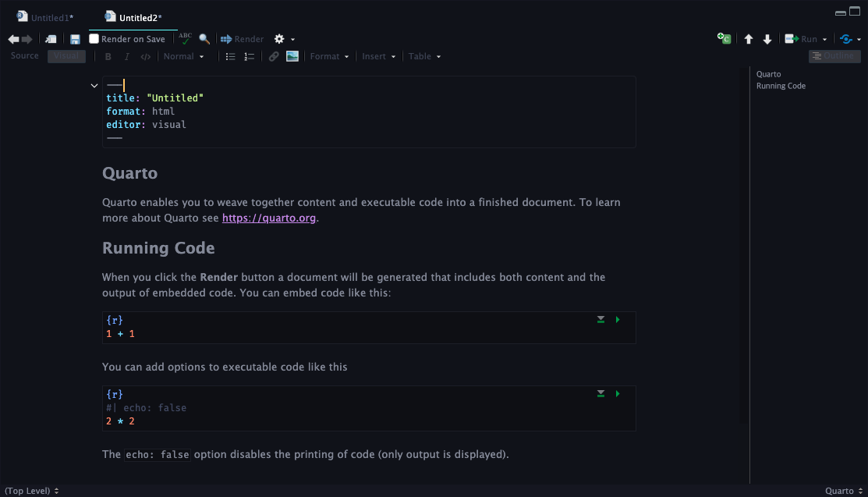Screen dimensions: 868x497
Task: Click the spell check ABC icon
Action: pos(185,39)
